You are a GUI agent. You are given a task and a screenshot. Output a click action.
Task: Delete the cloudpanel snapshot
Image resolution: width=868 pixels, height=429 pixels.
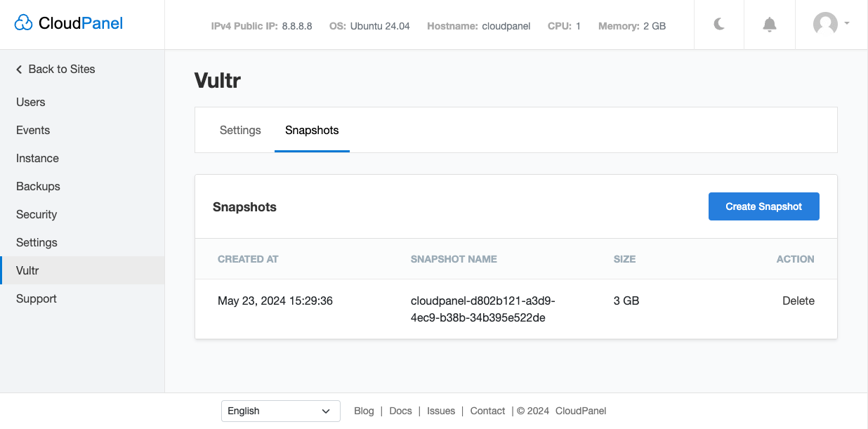click(x=798, y=301)
